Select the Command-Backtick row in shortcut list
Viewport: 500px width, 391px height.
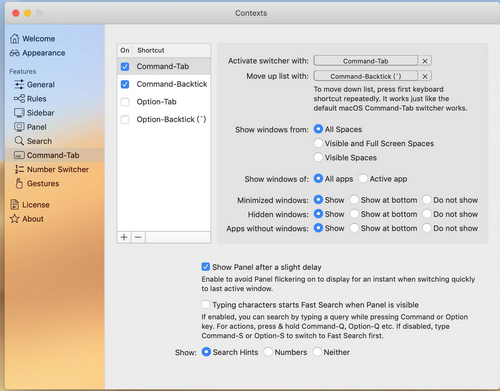(164, 84)
